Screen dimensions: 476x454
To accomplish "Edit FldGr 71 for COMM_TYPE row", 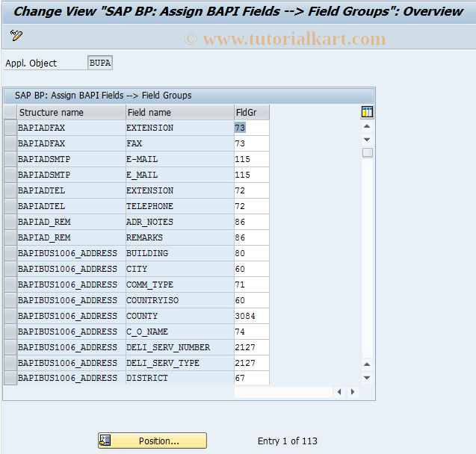I will 251,284.
